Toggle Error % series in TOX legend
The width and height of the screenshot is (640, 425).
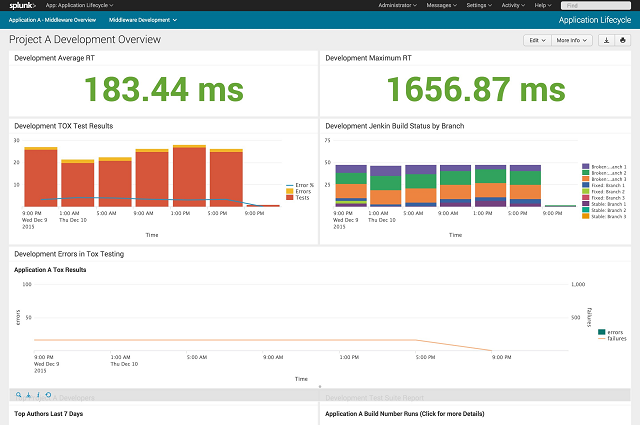[300, 185]
